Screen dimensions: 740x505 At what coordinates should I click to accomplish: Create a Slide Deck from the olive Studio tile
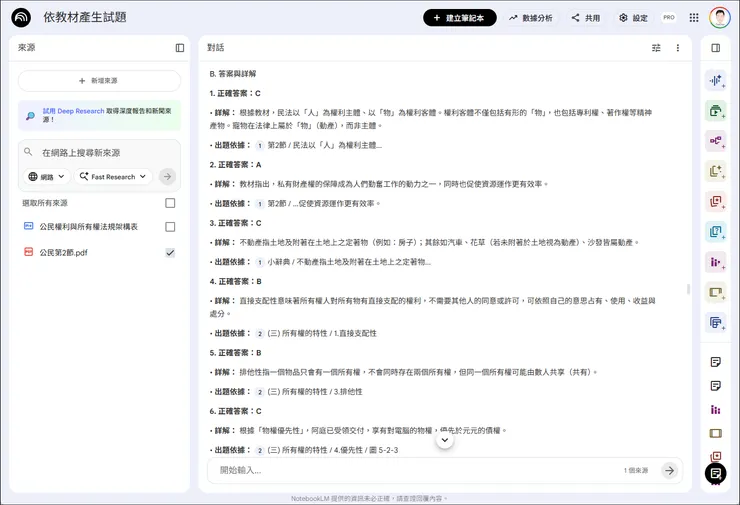715,292
